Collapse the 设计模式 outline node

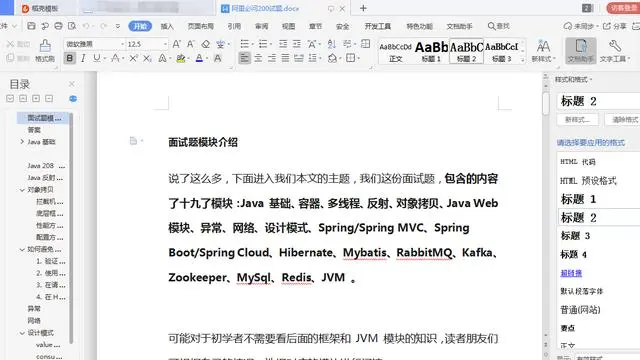(x=22, y=333)
